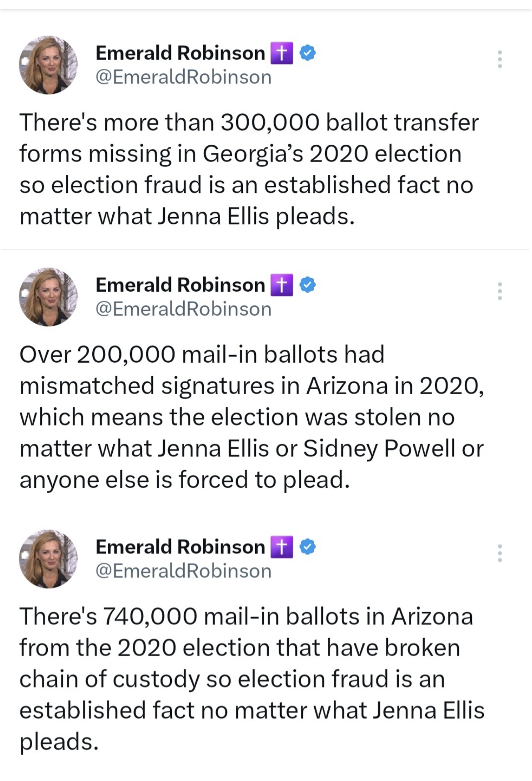Image resolution: width=532 pixels, height=781 pixels.
Task: Open profile photo on 740,000 ballots tweet
Action: (48, 558)
